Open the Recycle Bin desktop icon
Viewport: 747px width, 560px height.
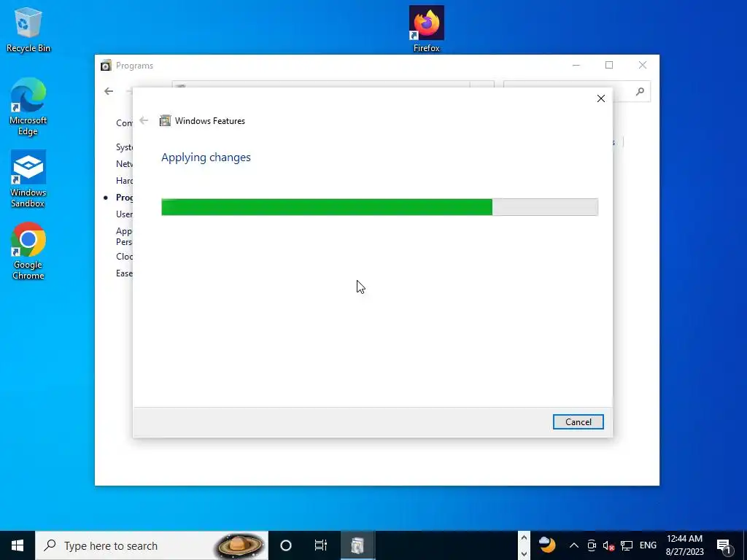click(28, 29)
